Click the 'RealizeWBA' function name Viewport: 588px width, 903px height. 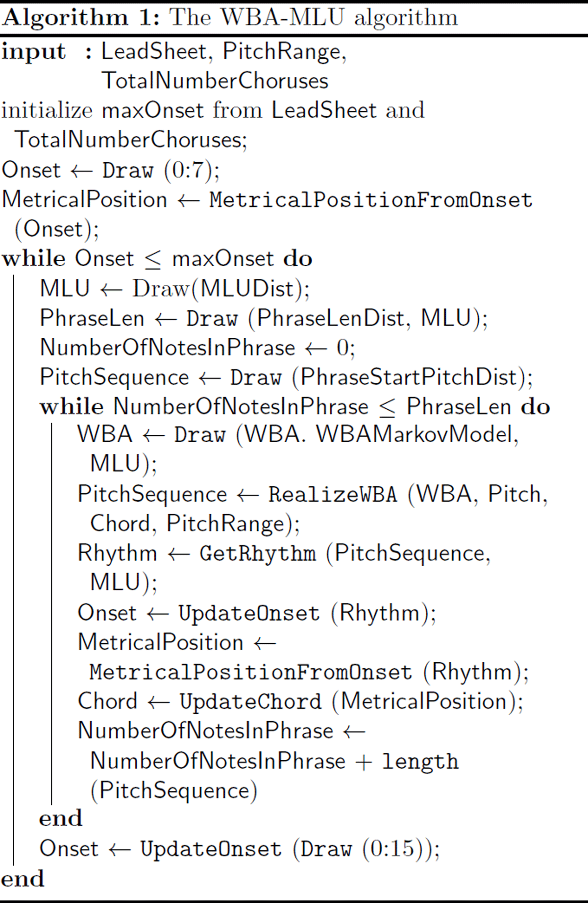(333, 494)
